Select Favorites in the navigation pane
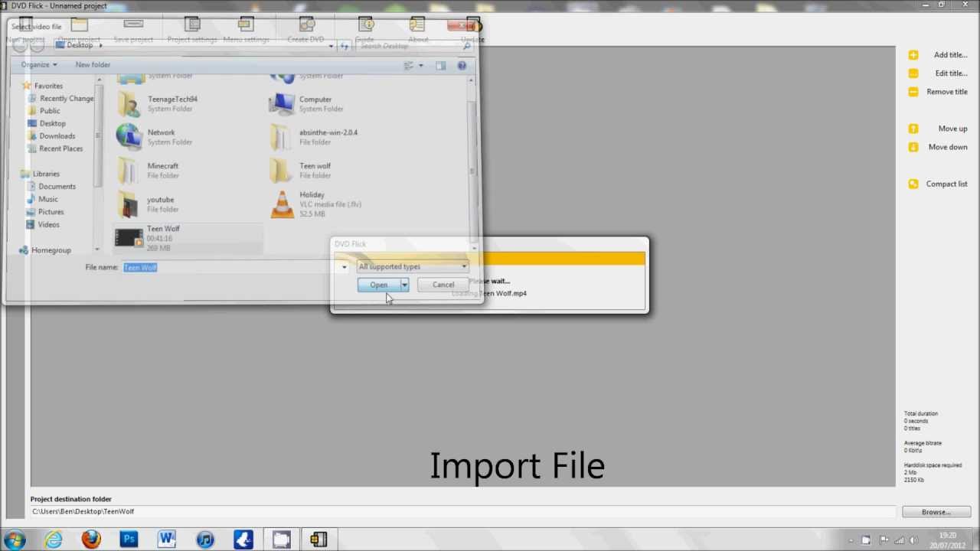The image size is (980, 551). (x=47, y=86)
